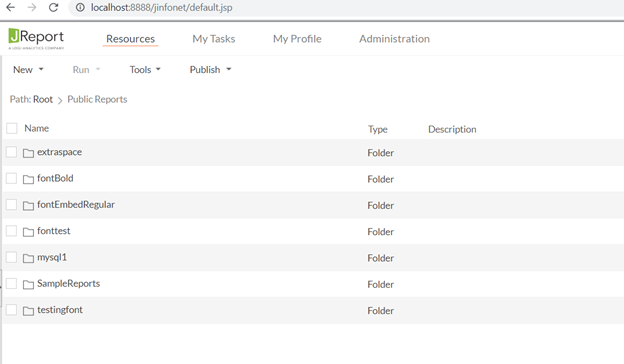Click the extraspace folder icon
The image size is (624, 364).
[28, 153]
